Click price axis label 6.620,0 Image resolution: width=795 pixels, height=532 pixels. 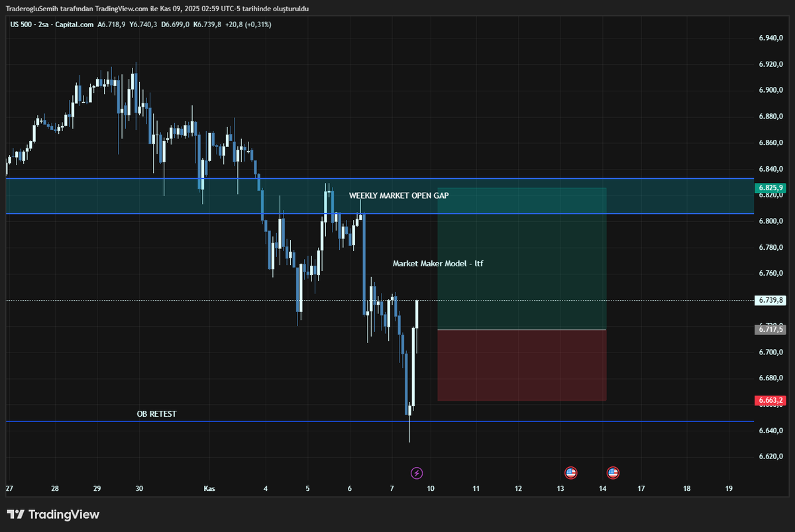771,457
